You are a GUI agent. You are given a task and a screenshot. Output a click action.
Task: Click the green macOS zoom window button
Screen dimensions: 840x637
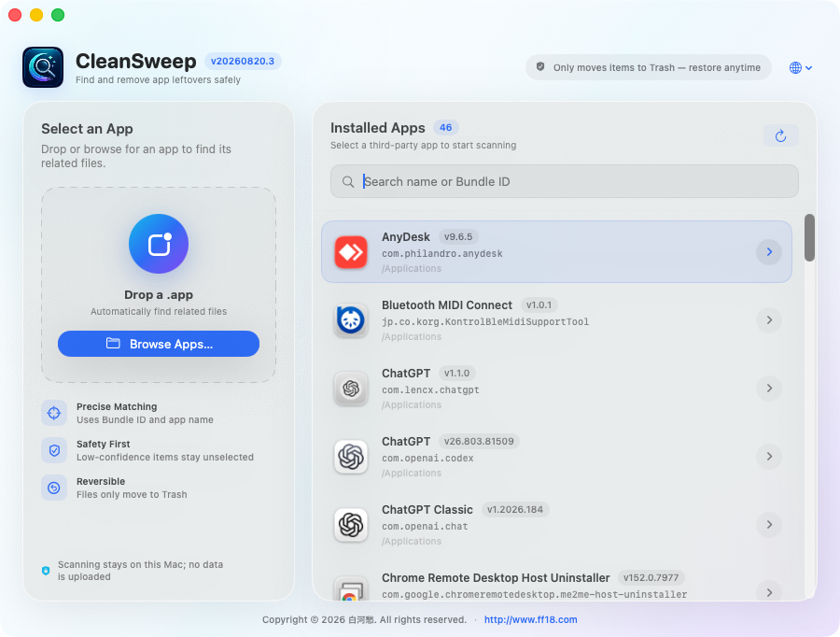pos(58,15)
